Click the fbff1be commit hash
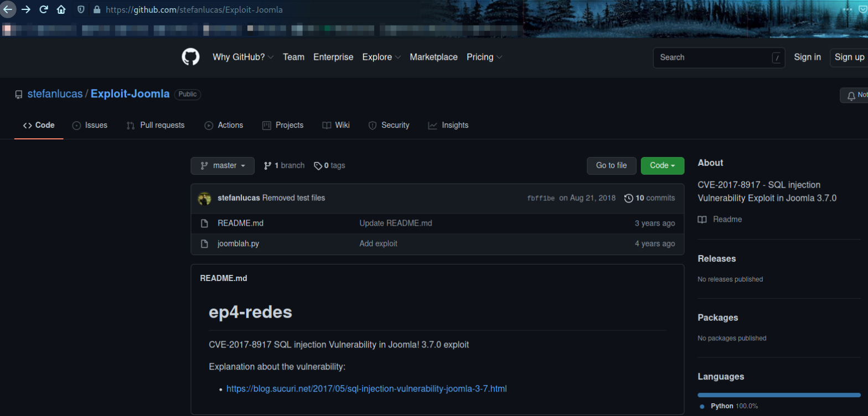 click(541, 199)
